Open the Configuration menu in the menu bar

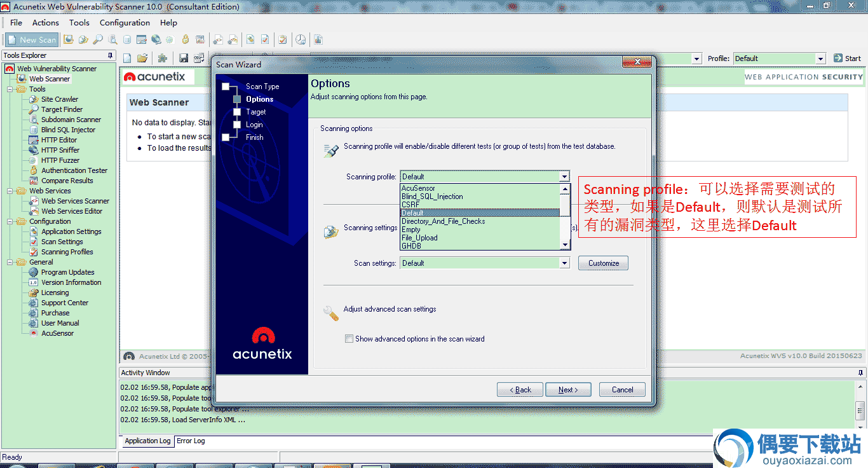pos(125,22)
